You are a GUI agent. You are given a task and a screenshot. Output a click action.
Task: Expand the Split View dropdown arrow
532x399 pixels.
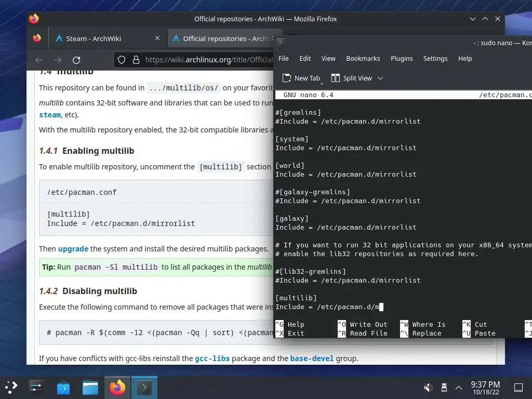tap(380, 78)
